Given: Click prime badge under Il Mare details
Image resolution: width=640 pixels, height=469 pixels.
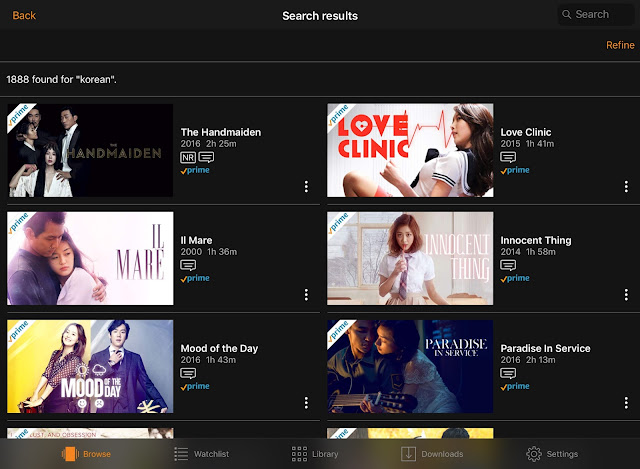Looking at the screenshot, I should 195,278.
